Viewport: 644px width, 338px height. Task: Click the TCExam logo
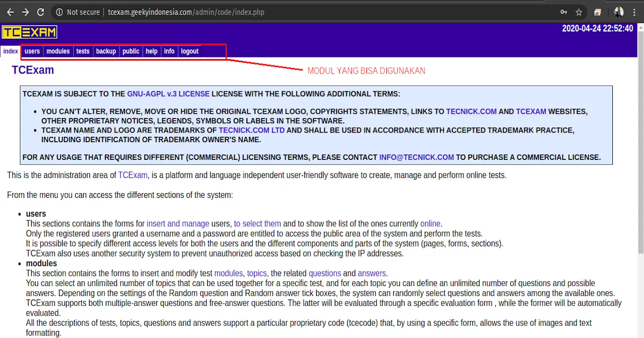(x=29, y=32)
